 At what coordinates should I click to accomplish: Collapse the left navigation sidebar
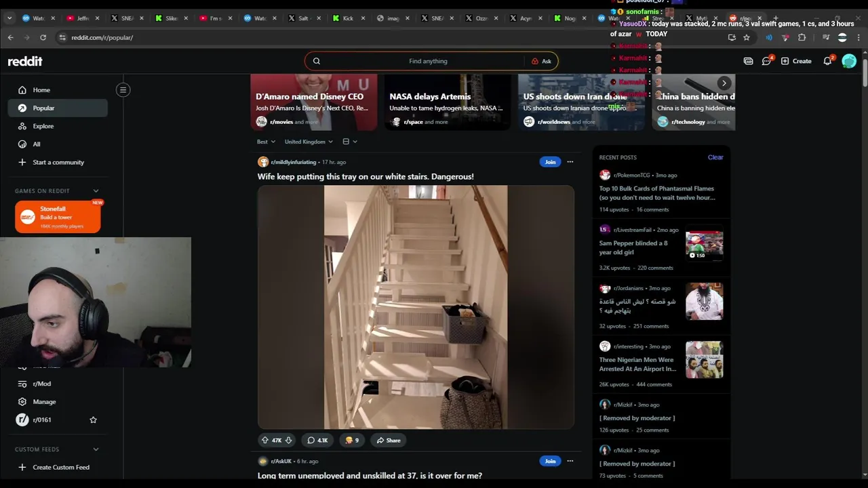(123, 89)
